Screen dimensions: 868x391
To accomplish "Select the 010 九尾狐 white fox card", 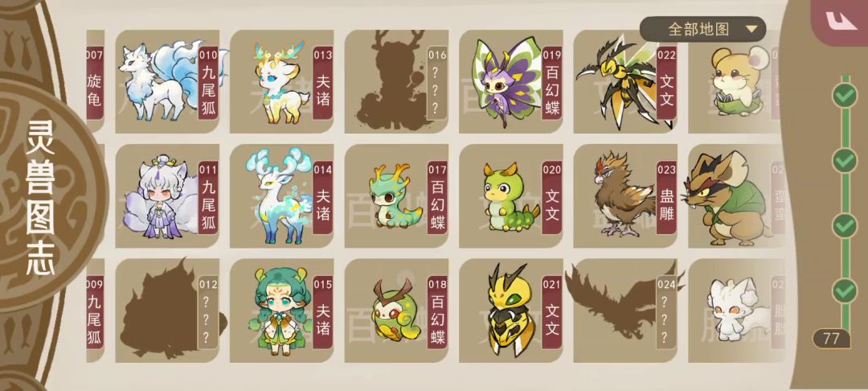I will tap(167, 81).
